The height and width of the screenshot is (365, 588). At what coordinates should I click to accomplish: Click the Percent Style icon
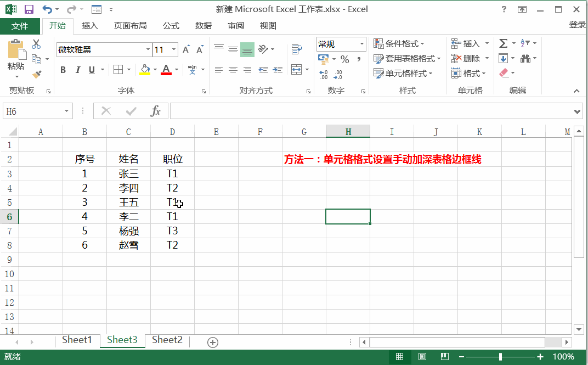344,59
